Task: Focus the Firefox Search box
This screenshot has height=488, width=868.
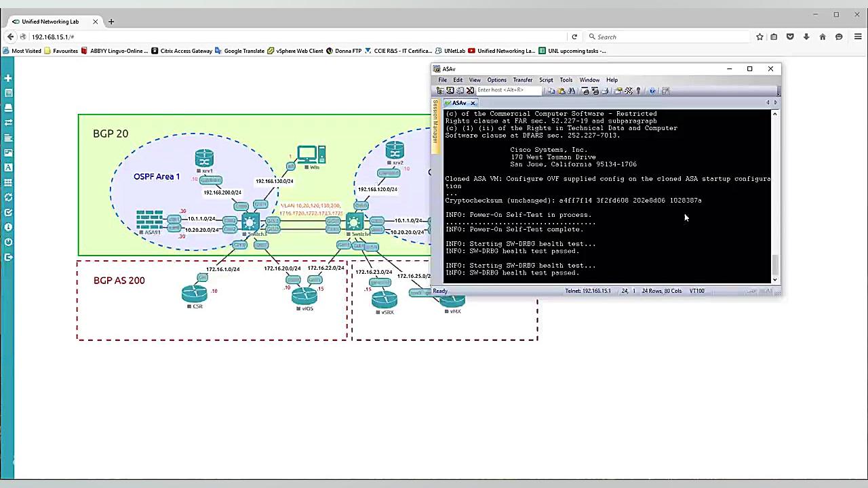Action: pyautogui.click(x=668, y=37)
